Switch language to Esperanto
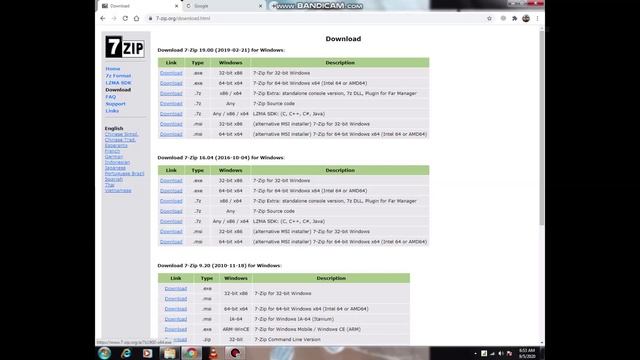 (116, 146)
